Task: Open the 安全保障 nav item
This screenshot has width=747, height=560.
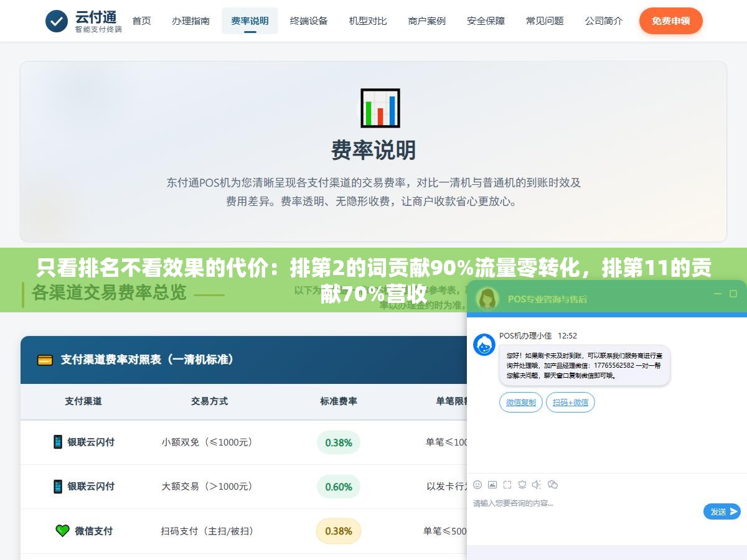Action: pos(486,21)
